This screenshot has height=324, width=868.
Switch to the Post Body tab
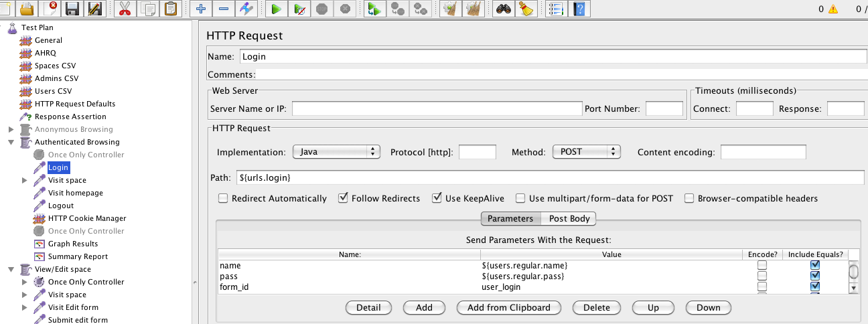[x=569, y=218]
